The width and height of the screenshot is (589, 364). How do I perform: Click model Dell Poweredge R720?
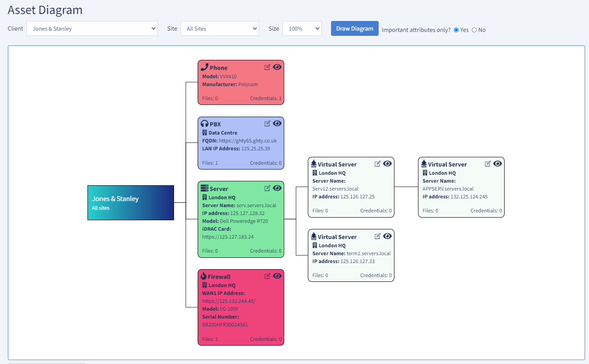click(244, 221)
